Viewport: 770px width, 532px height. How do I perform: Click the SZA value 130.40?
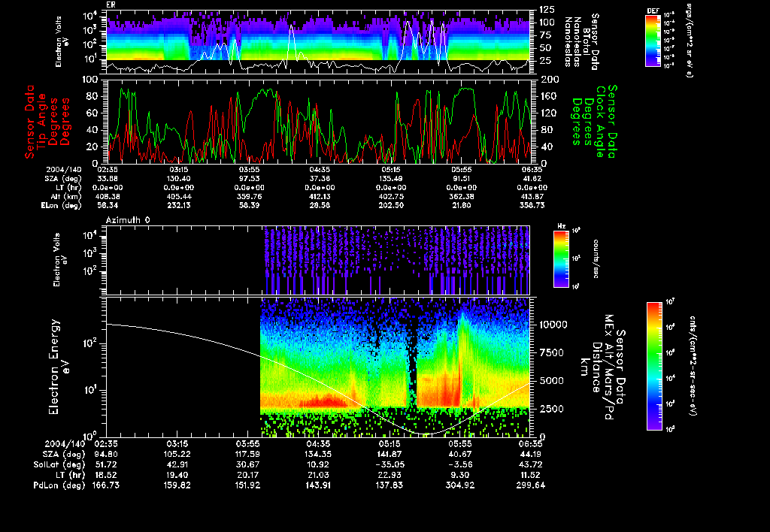[179, 179]
